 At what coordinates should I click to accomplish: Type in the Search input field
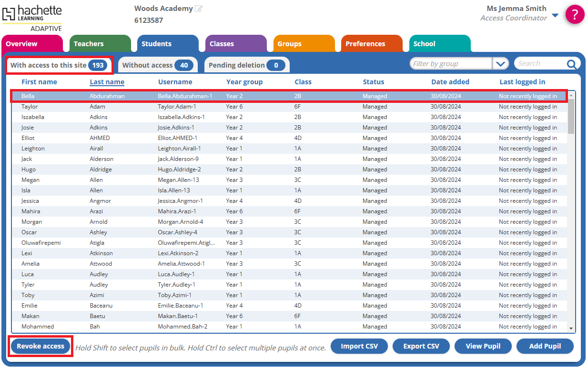point(538,63)
